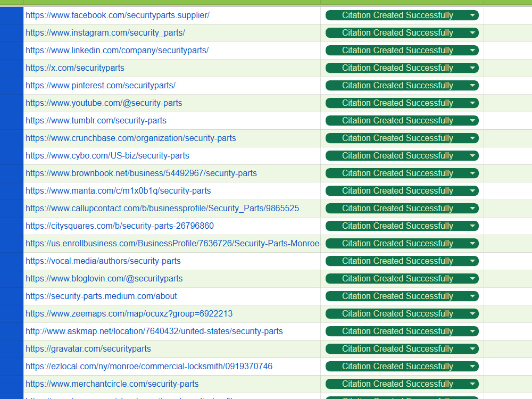Expand status dropdown arrow in pinterest row

point(472,86)
